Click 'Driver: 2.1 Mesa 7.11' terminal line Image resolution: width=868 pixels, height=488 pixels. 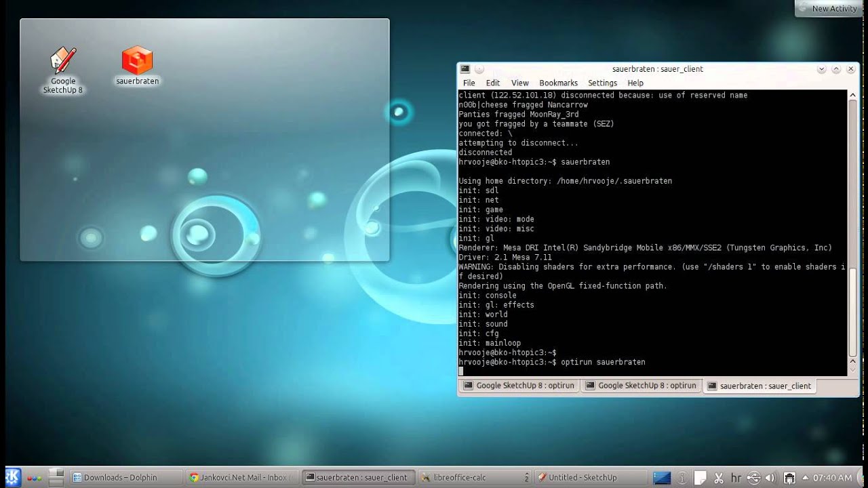pos(505,258)
